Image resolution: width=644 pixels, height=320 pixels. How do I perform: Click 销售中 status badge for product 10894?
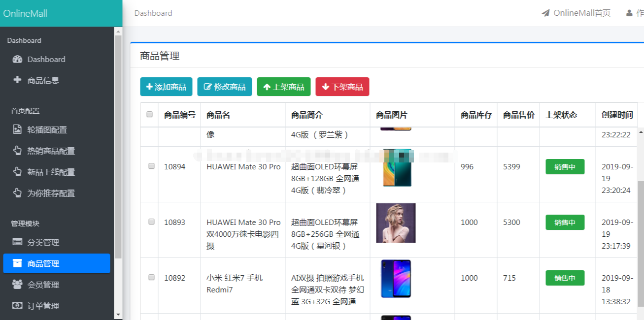[x=565, y=166]
